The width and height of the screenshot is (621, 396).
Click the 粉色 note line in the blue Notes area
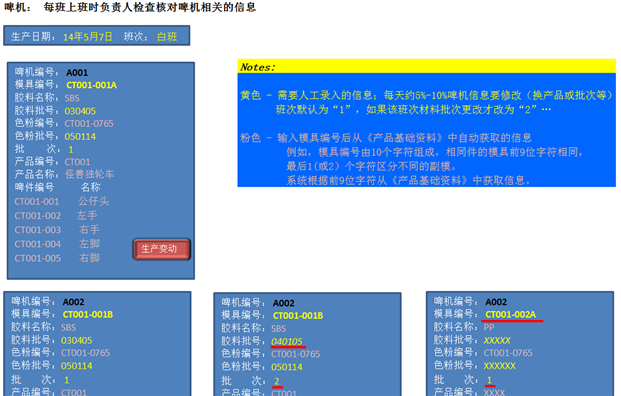click(x=386, y=138)
